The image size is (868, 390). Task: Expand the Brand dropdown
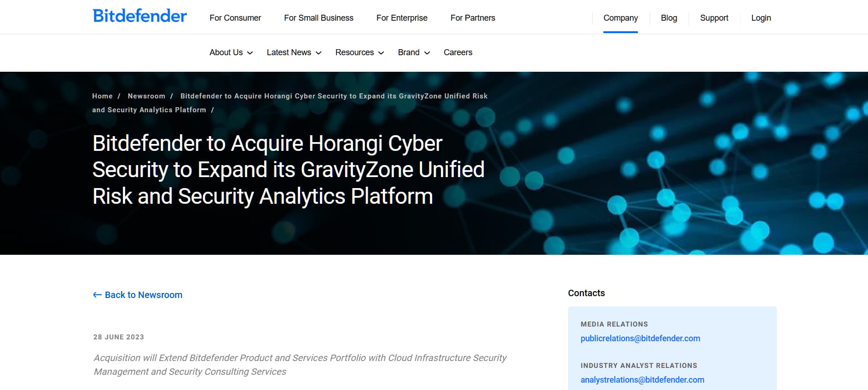pos(414,52)
